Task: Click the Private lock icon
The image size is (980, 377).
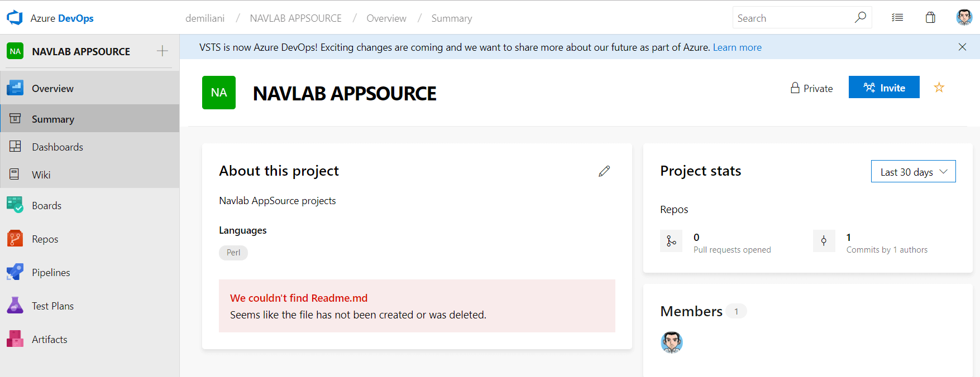Action: point(795,88)
